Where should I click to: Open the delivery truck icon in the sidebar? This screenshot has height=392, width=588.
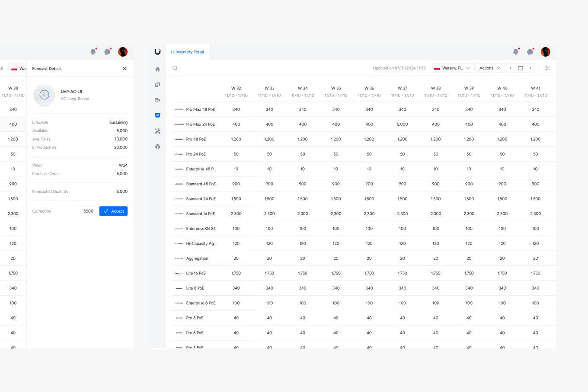pyautogui.click(x=157, y=100)
